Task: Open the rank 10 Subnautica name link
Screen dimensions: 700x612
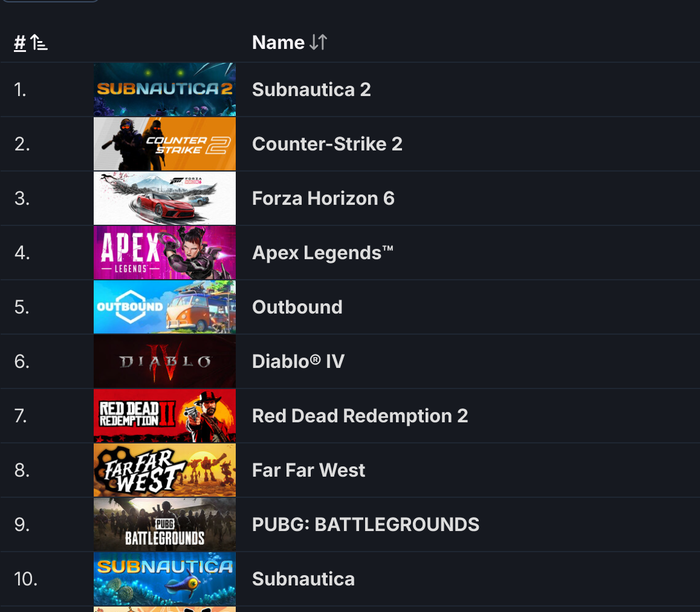Action: click(303, 579)
